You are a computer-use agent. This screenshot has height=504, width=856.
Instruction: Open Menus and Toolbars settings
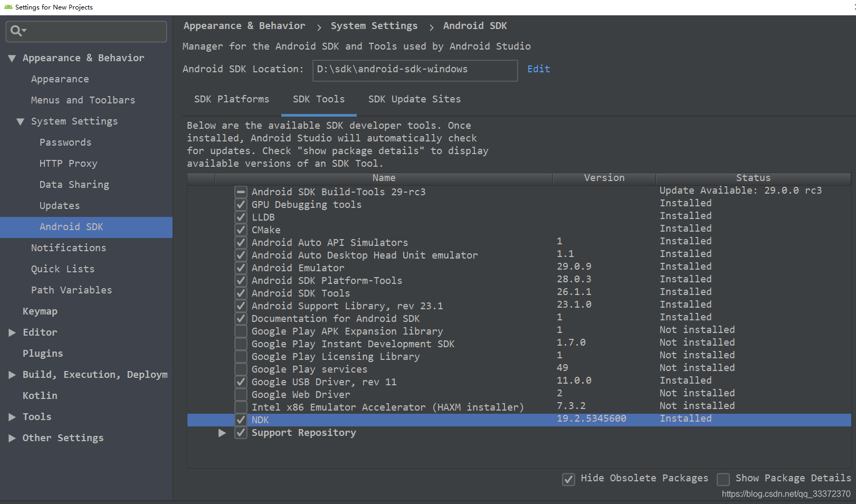[83, 100]
